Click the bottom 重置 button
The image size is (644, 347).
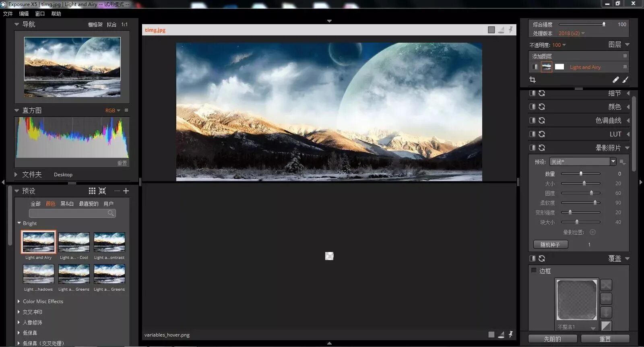pos(605,339)
